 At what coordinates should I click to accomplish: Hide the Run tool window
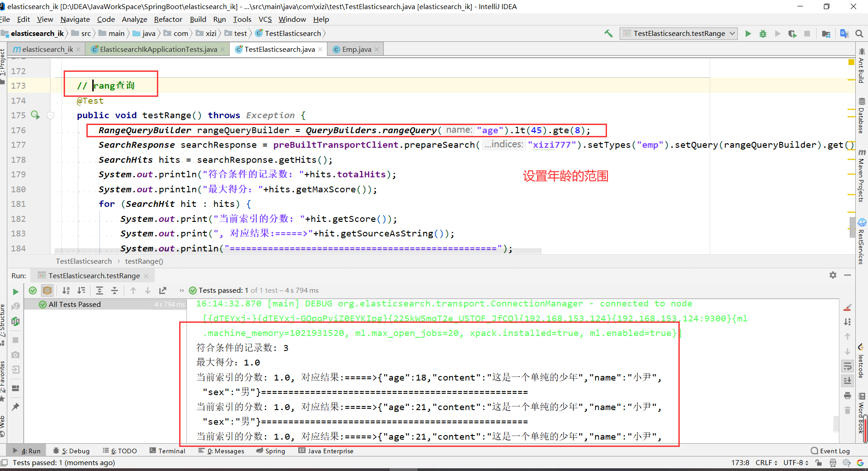coord(848,275)
